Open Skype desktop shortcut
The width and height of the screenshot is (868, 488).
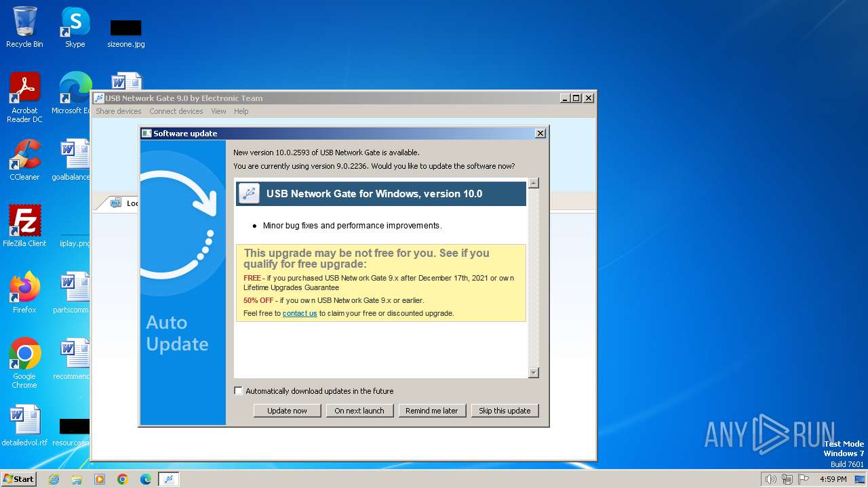(75, 27)
